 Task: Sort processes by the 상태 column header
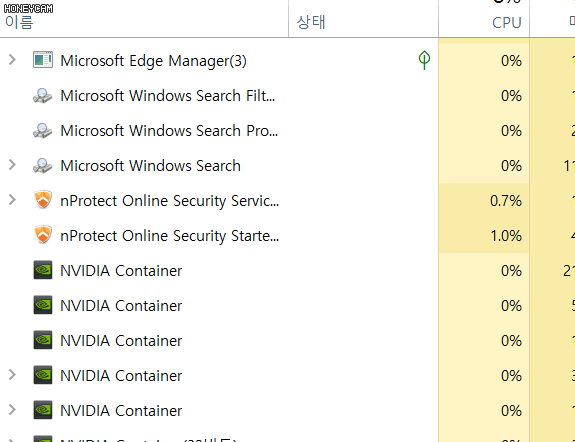[x=311, y=22]
